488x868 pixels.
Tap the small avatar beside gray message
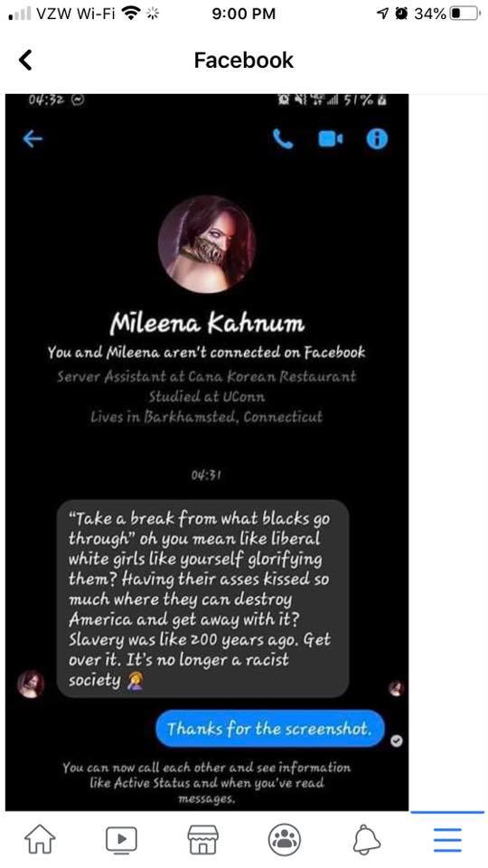31,684
